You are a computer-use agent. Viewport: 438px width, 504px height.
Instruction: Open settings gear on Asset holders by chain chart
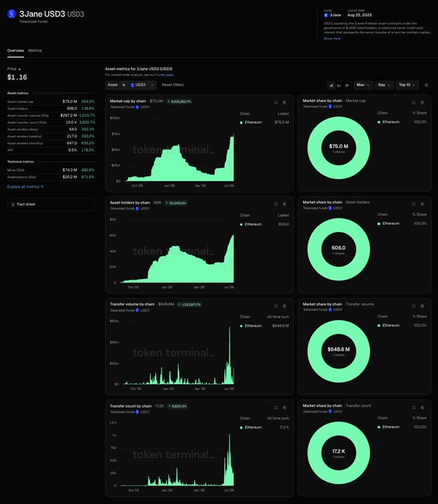(x=285, y=204)
